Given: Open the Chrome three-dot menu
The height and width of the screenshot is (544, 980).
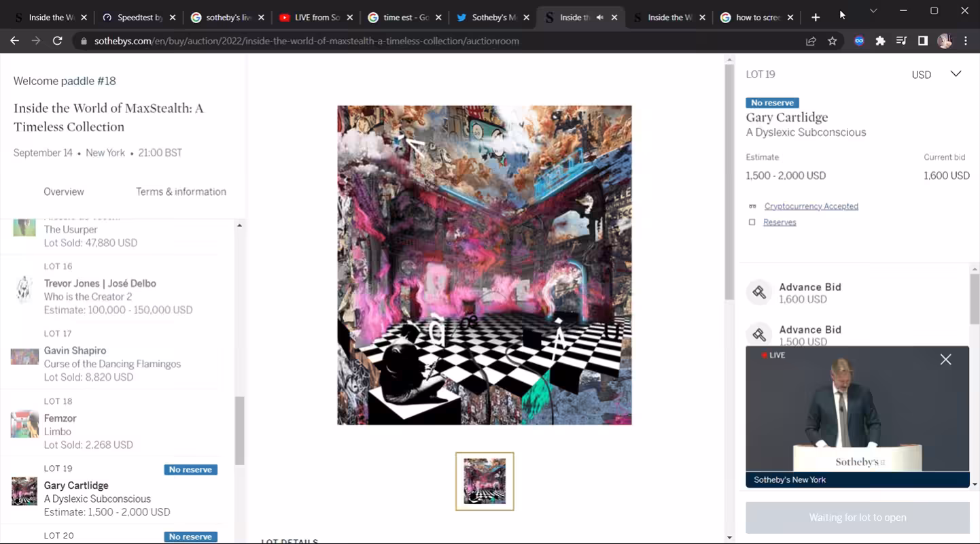Looking at the screenshot, I should point(966,41).
